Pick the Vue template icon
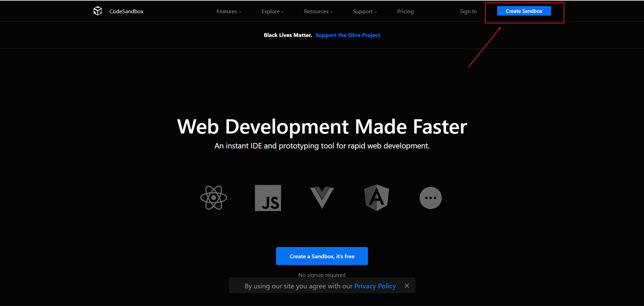This screenshot has height=306, width=644. (322, 198)
